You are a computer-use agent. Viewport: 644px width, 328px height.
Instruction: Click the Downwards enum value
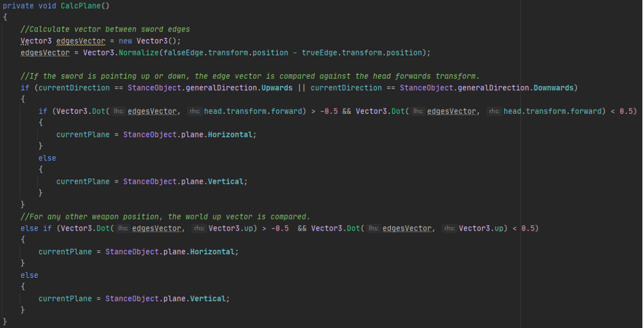click(x=553, y=88)
